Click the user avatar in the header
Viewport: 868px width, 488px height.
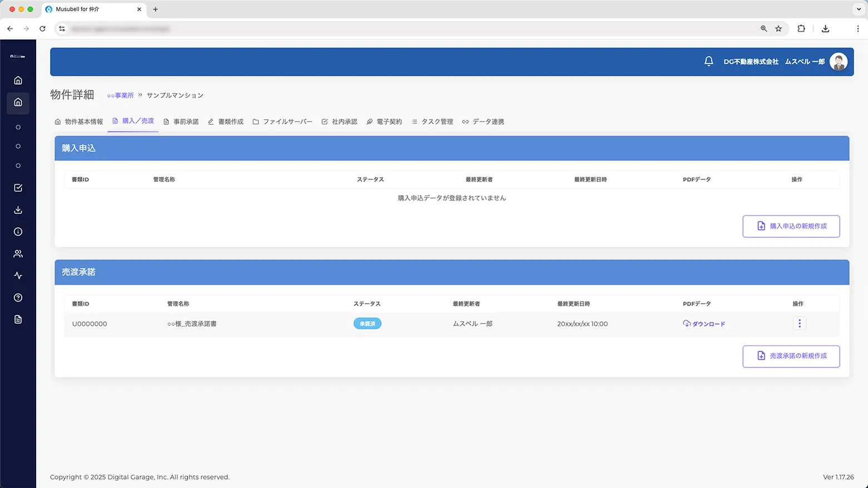pyautogui.click(x=839, y=61)
